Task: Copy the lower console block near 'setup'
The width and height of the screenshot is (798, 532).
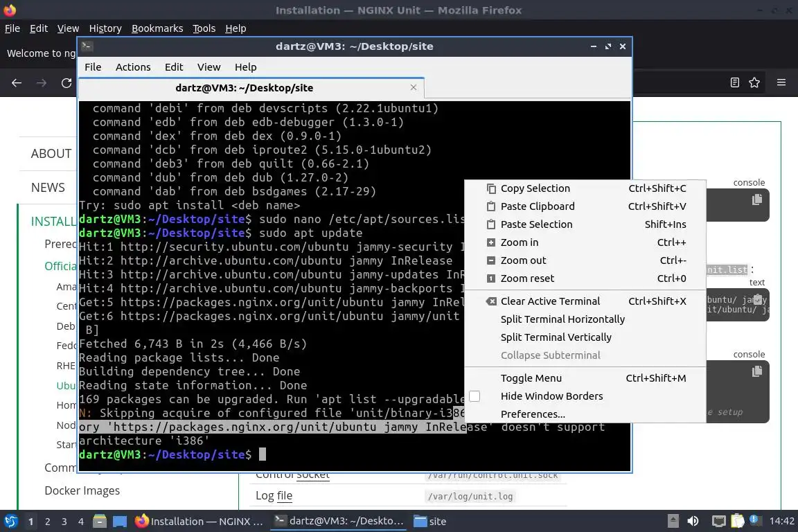Action: [x=756, y=371]
